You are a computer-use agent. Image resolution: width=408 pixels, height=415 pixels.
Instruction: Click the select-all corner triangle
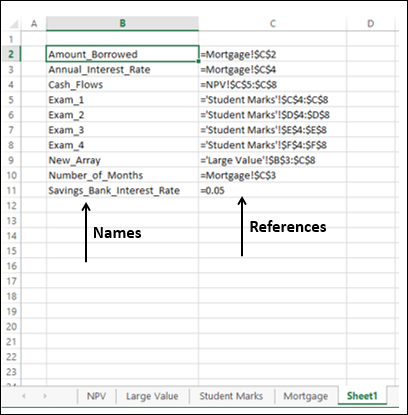(13, 24)
